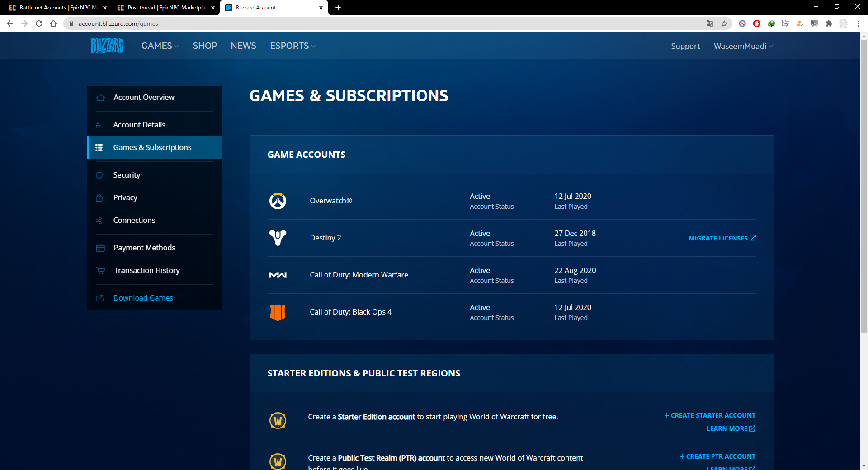Open the WaseemMuadi account dropdown
This screenshot has height=470, width=868.
(x=743, y=46)
